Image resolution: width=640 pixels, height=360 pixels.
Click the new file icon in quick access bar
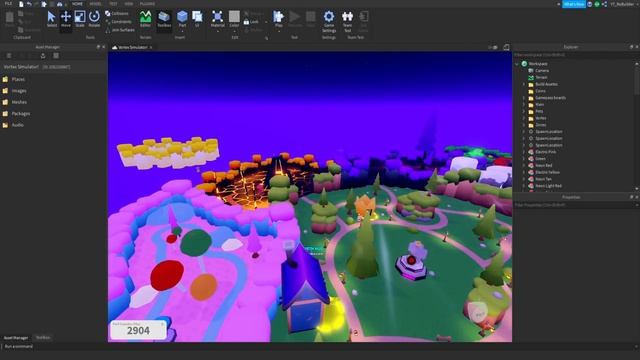21,4
